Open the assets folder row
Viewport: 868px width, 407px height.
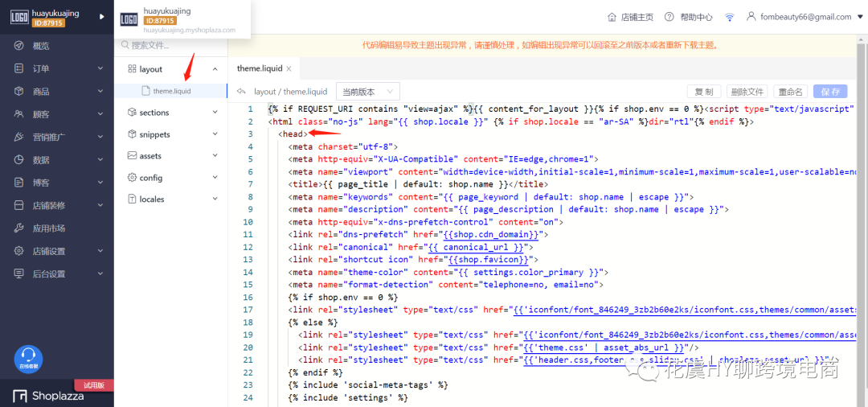click(170, 155)
